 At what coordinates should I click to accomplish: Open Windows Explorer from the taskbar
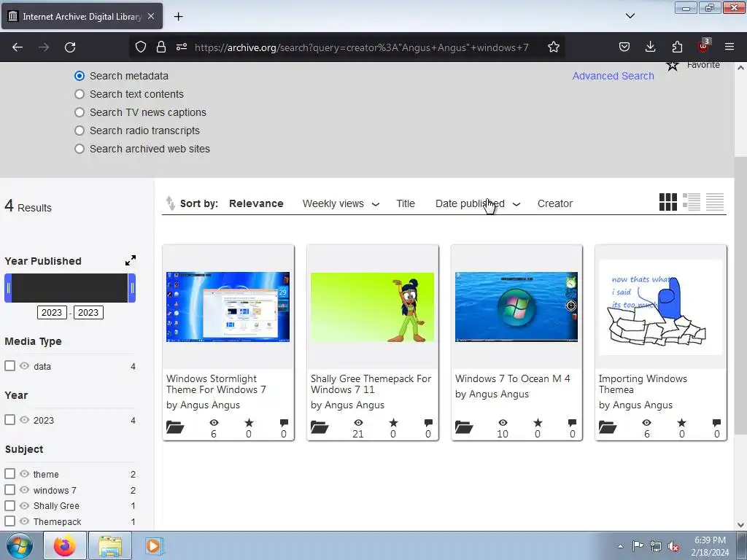click(110, 545)
